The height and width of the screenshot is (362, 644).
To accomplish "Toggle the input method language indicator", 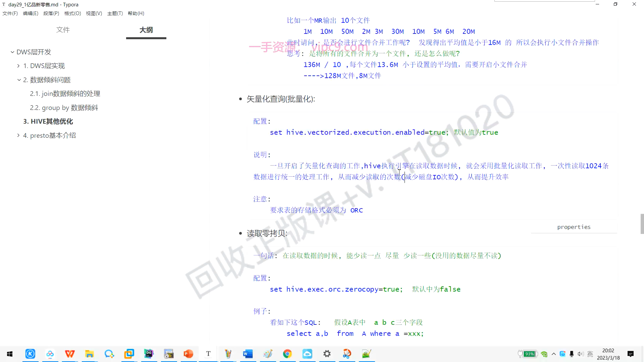I will 590,354.
